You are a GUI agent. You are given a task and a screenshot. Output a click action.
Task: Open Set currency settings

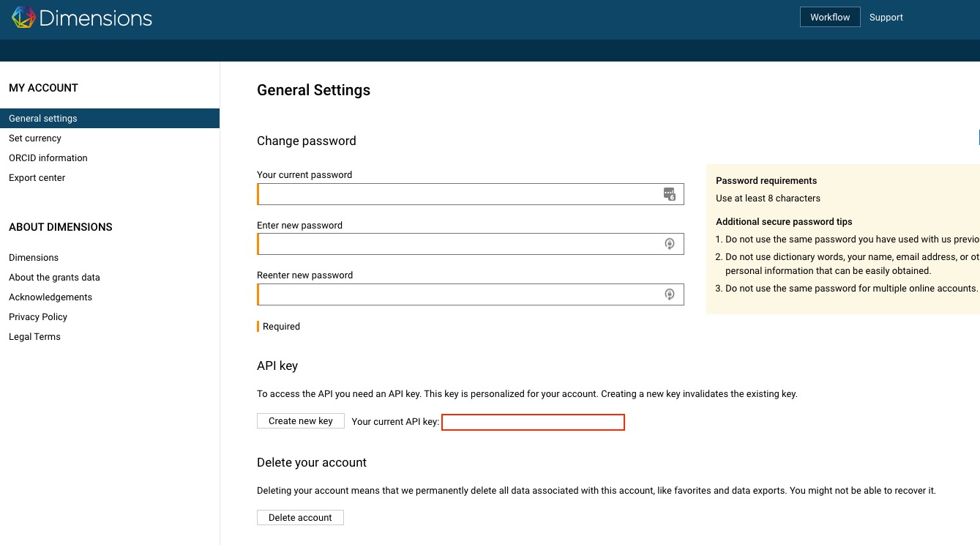(35, 138)
